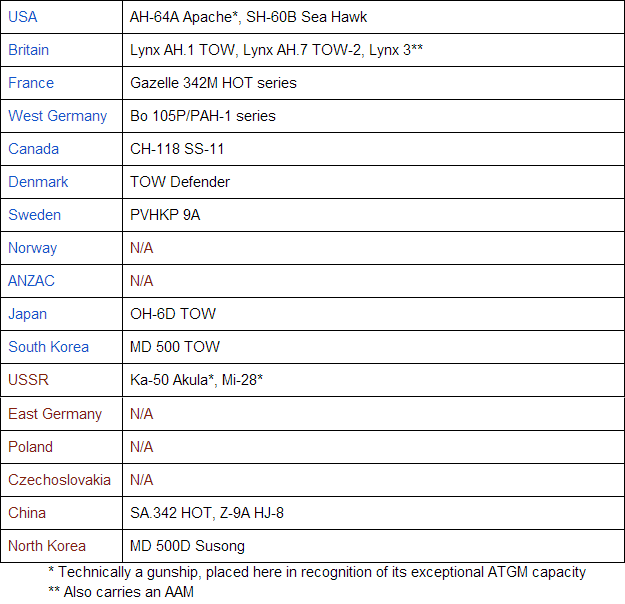Screen dimensions: 625x604
Task: Click the China link
Action: coord(27,513)
